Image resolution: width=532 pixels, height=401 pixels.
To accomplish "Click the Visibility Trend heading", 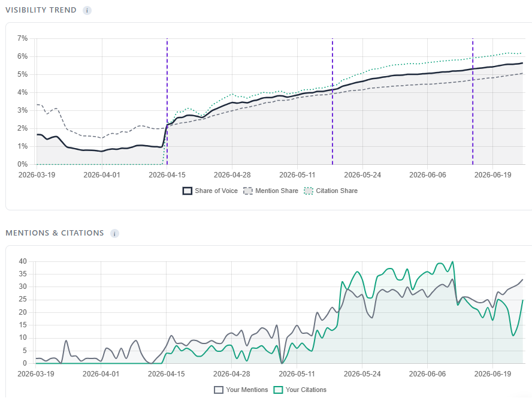I will point(41,10).
